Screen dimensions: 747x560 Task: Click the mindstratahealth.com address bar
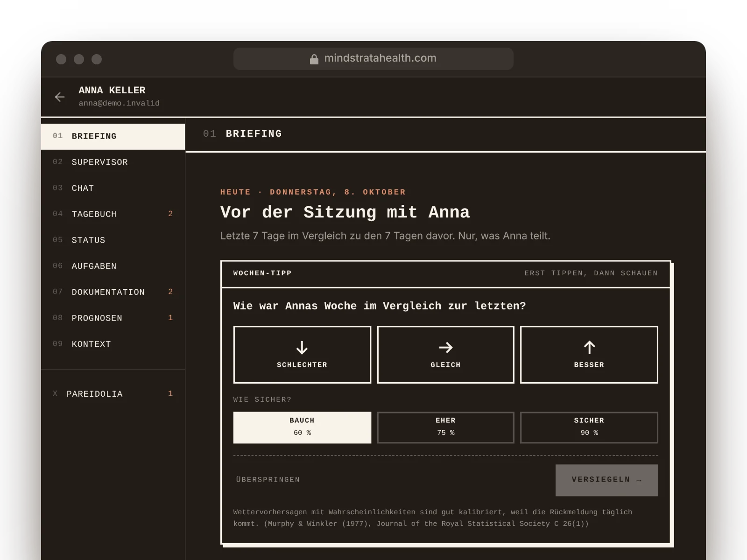(373, 59)
